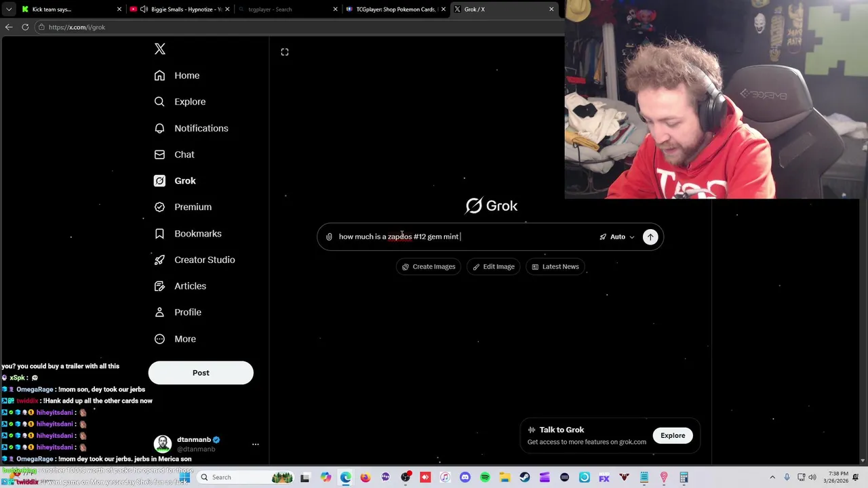
Task: Open the Premium badge icon
Action: [159, 207]
